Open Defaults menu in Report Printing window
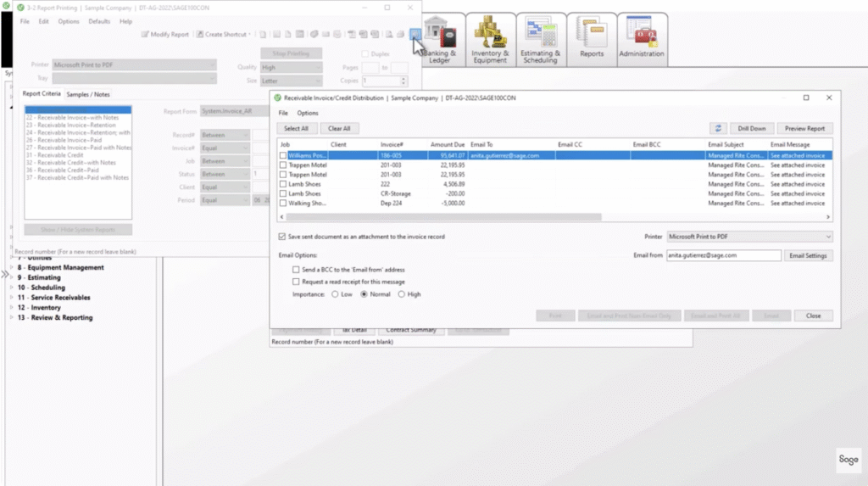Viewport: 868px width, 486px height. pyautogui.click(x=99, y=21)
